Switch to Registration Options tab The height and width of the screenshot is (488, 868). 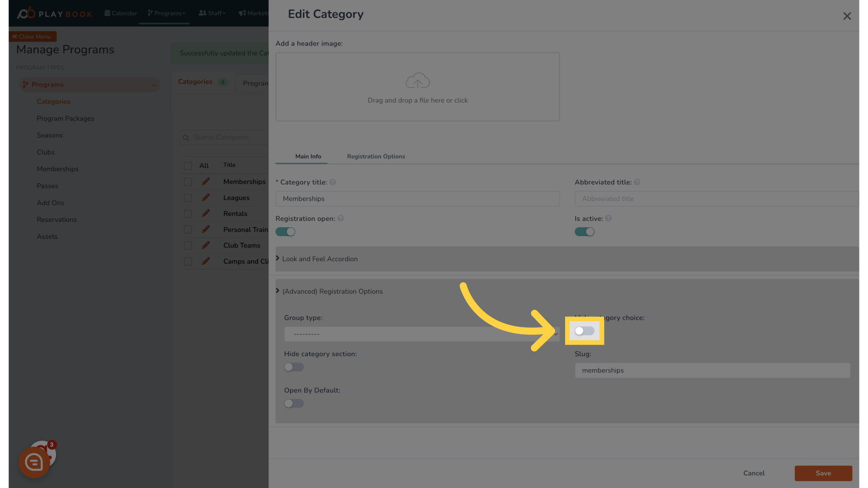[376, 156]
